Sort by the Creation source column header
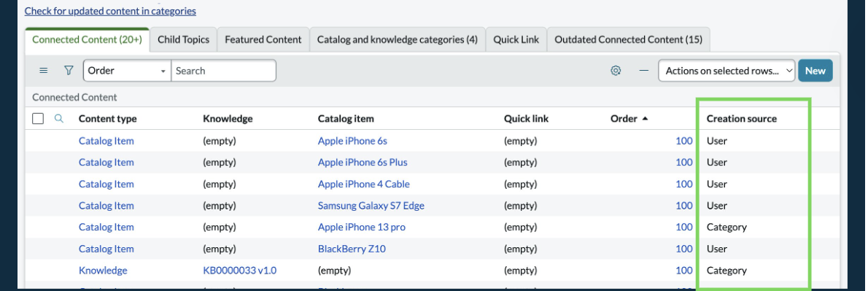 741,118
